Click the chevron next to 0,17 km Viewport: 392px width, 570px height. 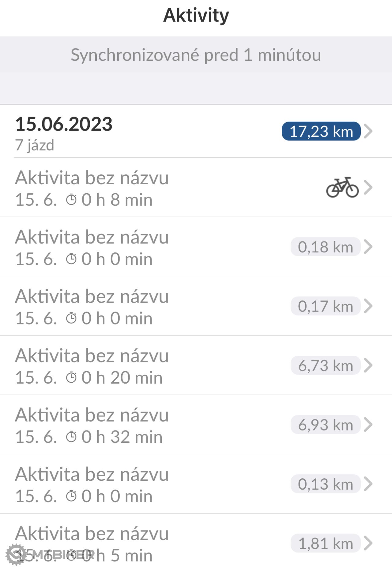(368, 306)
